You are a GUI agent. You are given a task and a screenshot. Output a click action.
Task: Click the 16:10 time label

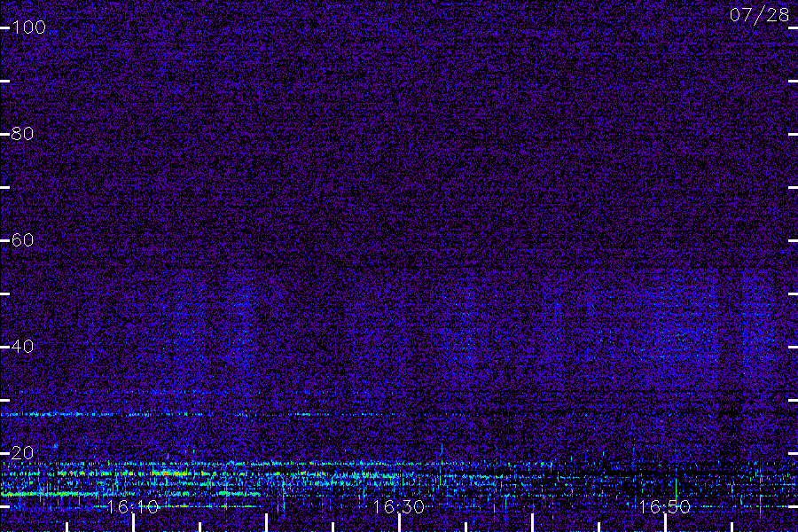pos(133,506)
